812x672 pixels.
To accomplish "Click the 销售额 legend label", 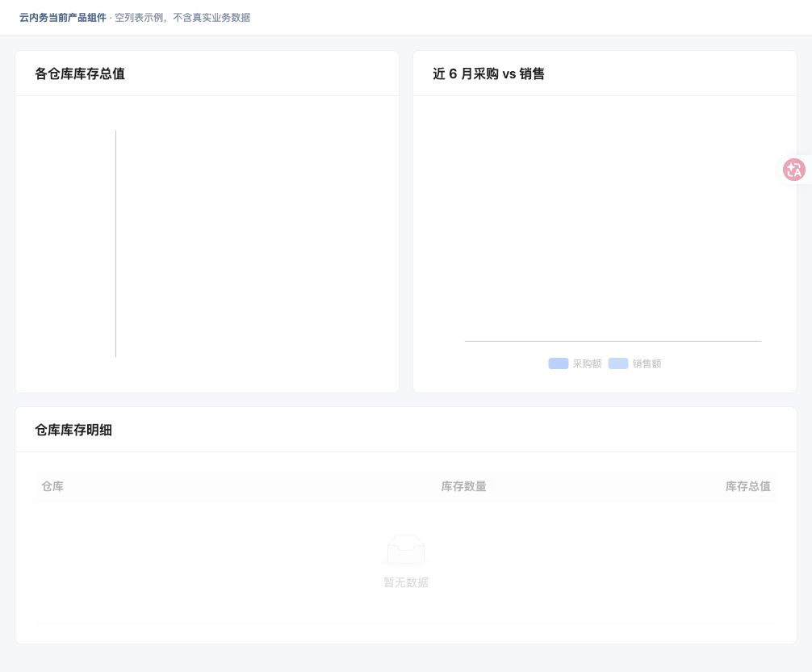I will pos(647,363).
